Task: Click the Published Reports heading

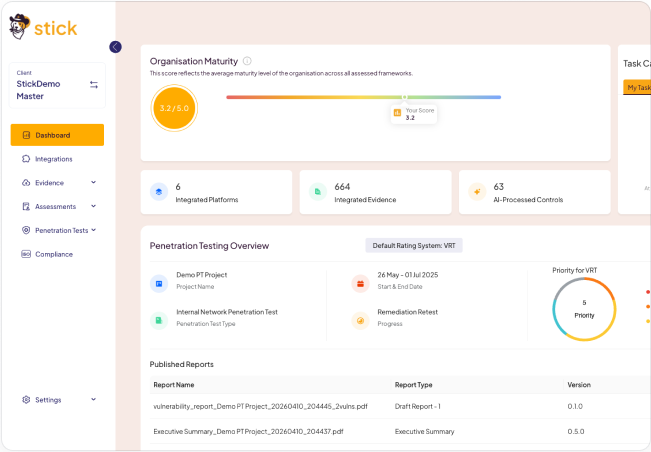Action: [182, 364]
